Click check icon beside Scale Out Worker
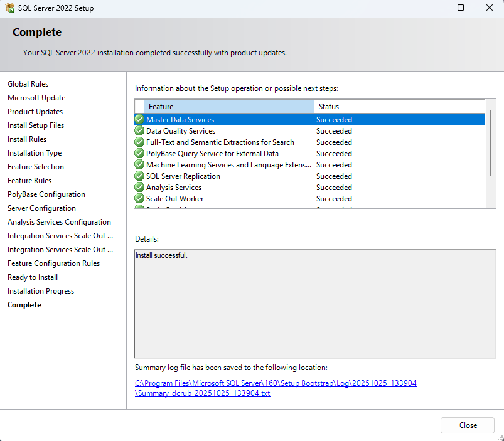The height and width of the screenshot is (441, 504). click(x=139, y=198)
